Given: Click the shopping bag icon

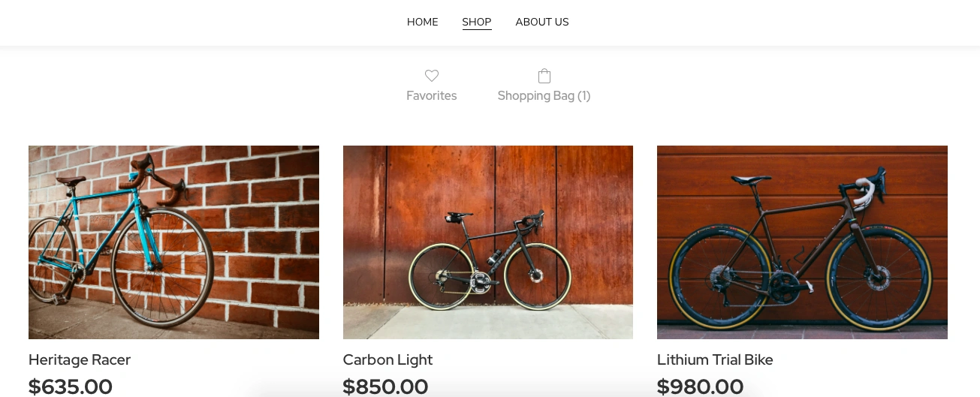Looking at the screenshot, I should click(544, 76).
